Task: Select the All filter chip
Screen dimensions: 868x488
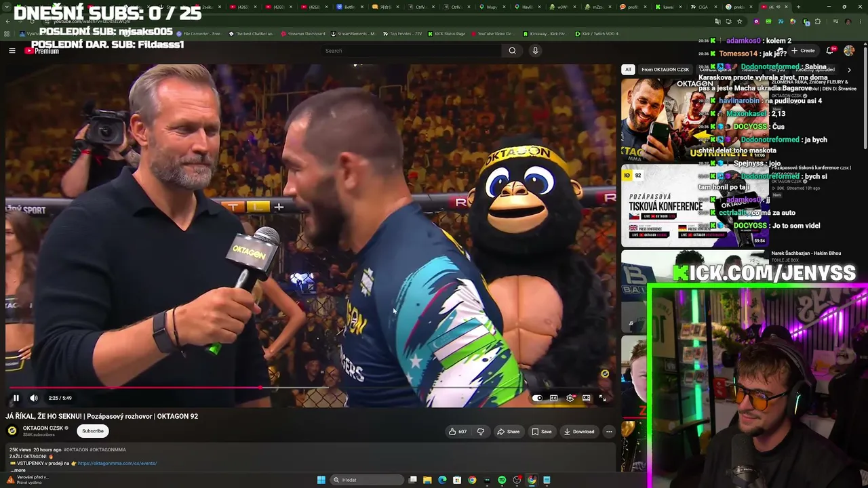Action: 628,69
